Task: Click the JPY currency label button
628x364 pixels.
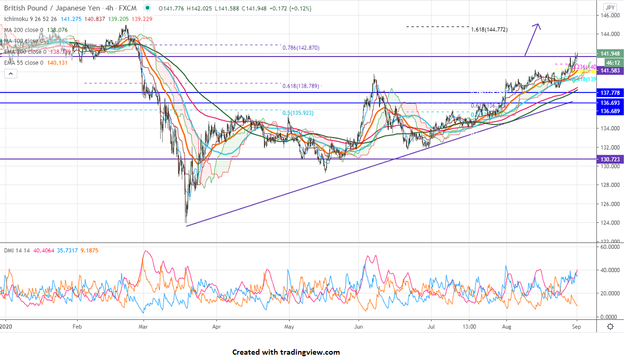Action: click(x=610, y=8)
